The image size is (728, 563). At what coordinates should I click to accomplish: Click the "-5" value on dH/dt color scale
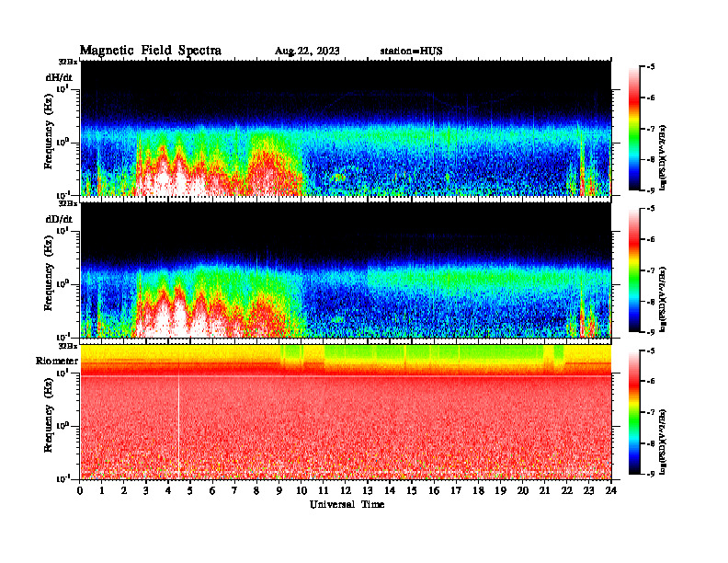[650, 67]
